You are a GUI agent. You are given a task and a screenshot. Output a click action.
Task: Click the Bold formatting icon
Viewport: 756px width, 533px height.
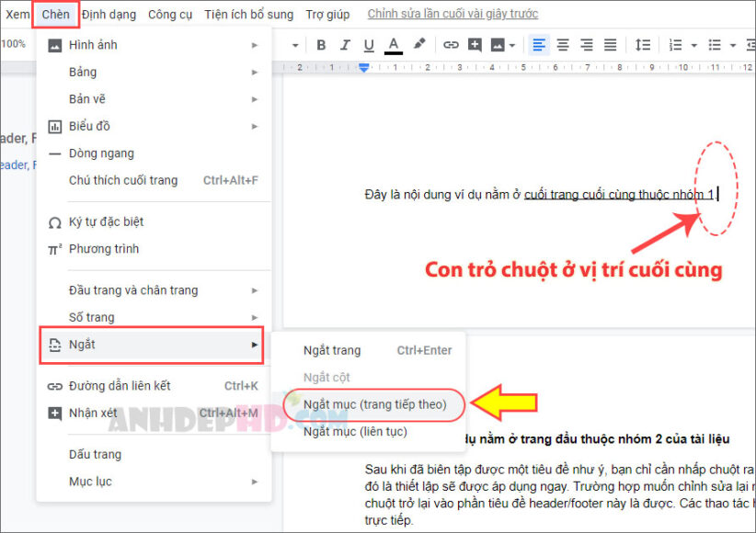(x=321, y=45)
